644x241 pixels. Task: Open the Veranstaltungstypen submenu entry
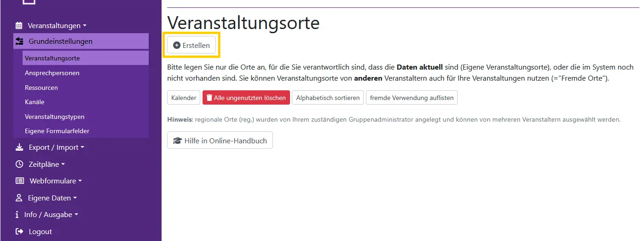(55, 117)
